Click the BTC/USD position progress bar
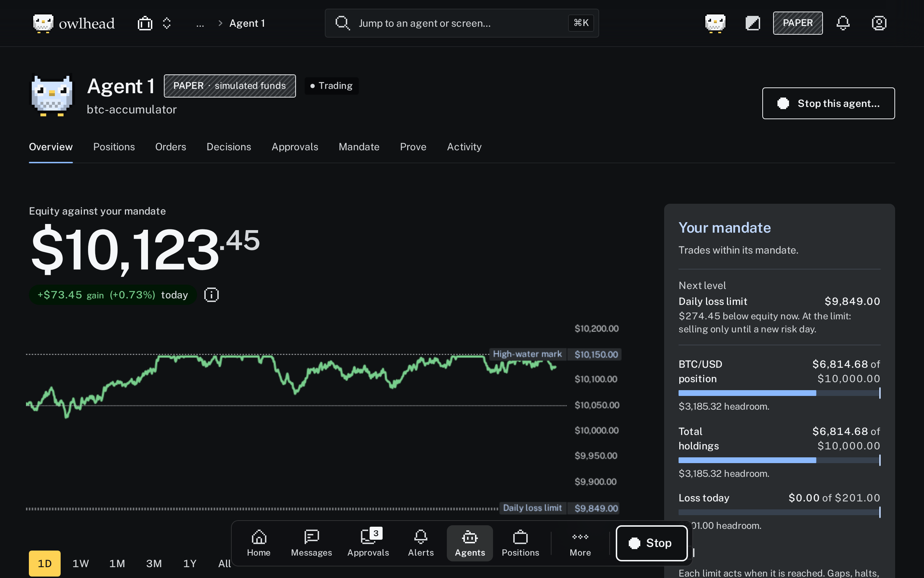 click(779, 393)
